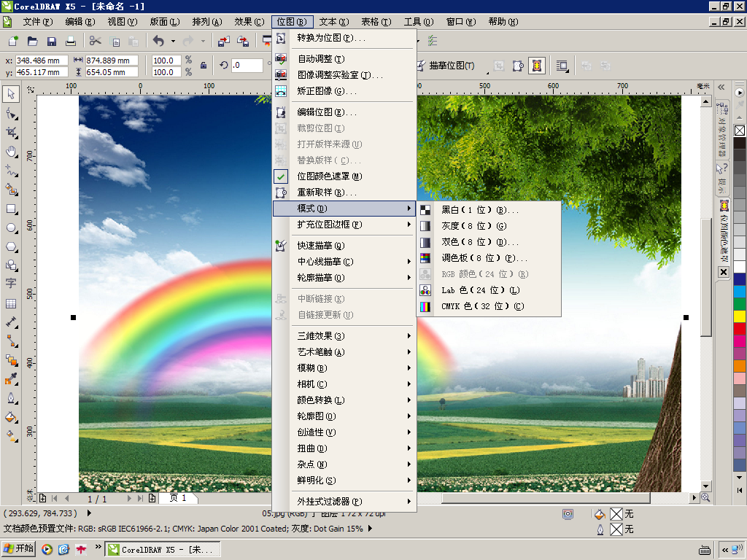Click the 页 1 page tab
747x560 pixels.
pyautogui.click(x=178, y=498)
